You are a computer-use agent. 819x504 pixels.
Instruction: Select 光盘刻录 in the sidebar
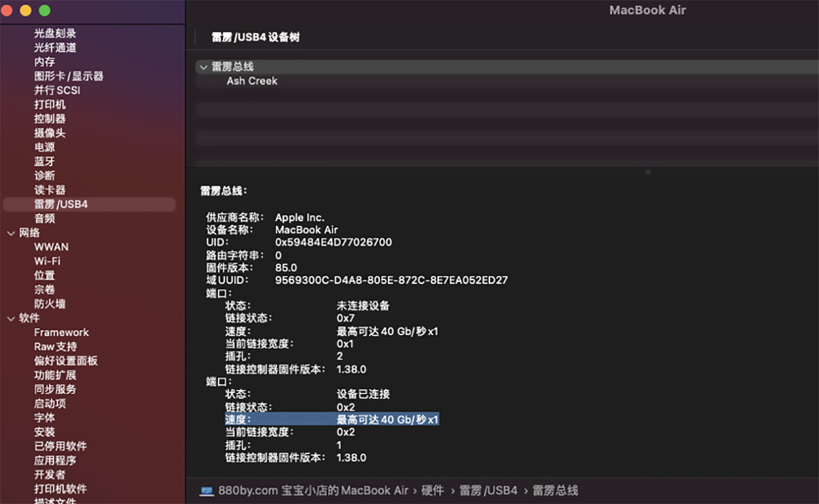tap(55, 33)
